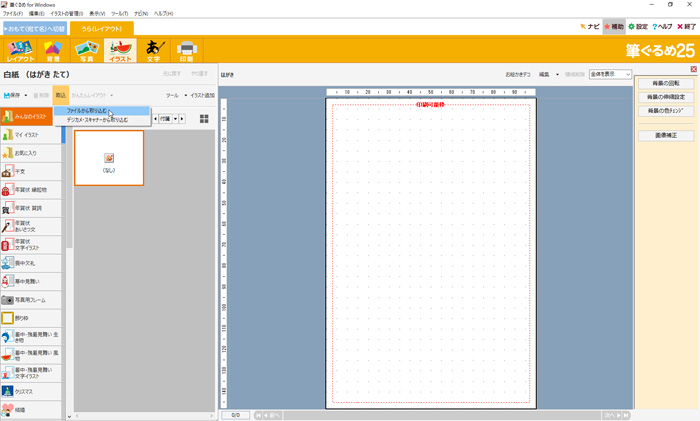Switch to thumbnail grid view icon

[204, 118]
